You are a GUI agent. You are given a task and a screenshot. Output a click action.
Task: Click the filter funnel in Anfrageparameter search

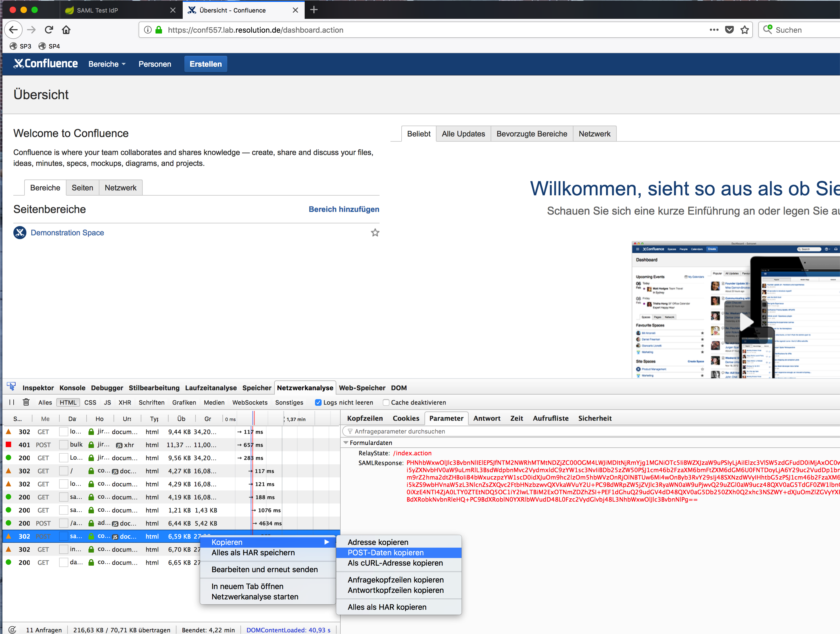(x=350, y=431)
